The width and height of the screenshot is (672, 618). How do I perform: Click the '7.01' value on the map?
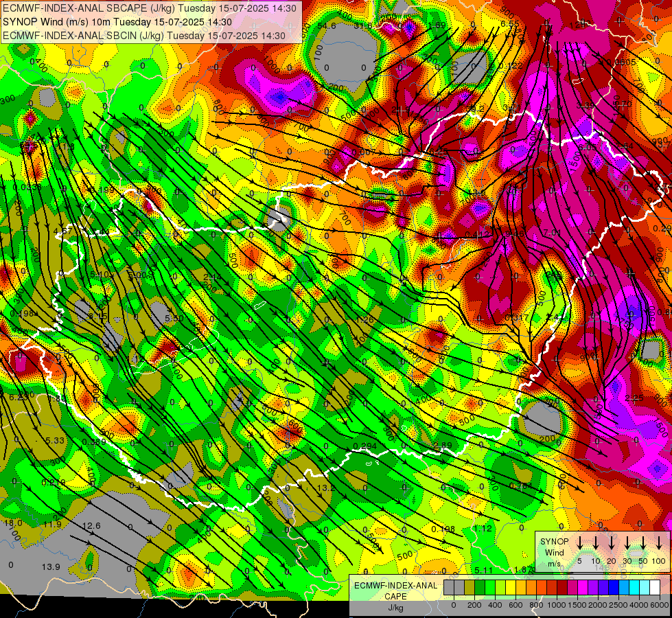pos(552,233)
